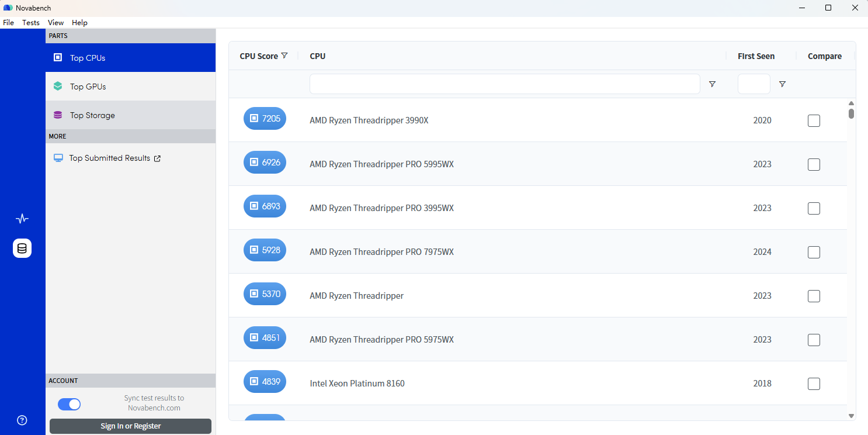The height and width of the screenshot is (435, 868).
Task: Sort by CPU Score column header
Action: pos(259,56)
